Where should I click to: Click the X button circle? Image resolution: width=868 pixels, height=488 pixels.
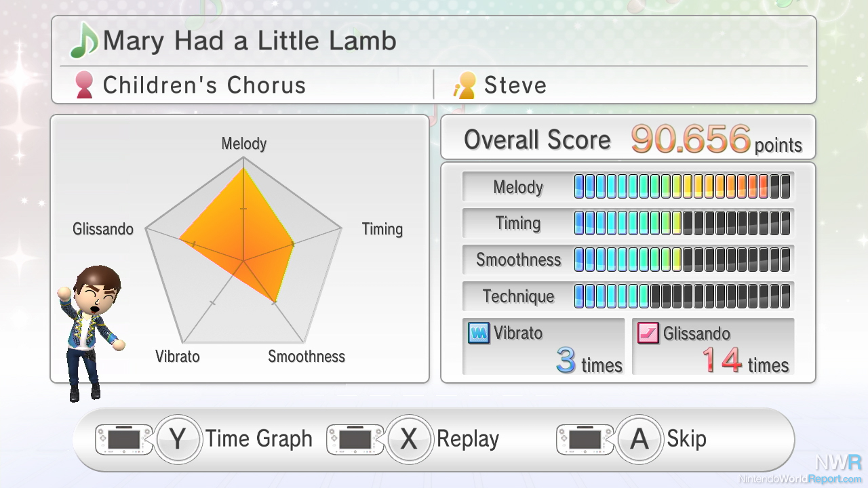click(408, 439)
